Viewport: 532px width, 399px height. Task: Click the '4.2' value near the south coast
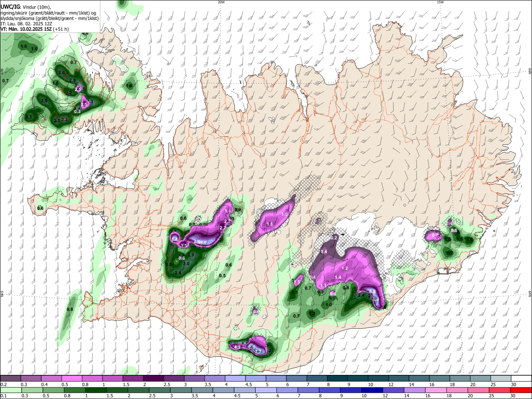pyautogui.click(x=238, y=347)
